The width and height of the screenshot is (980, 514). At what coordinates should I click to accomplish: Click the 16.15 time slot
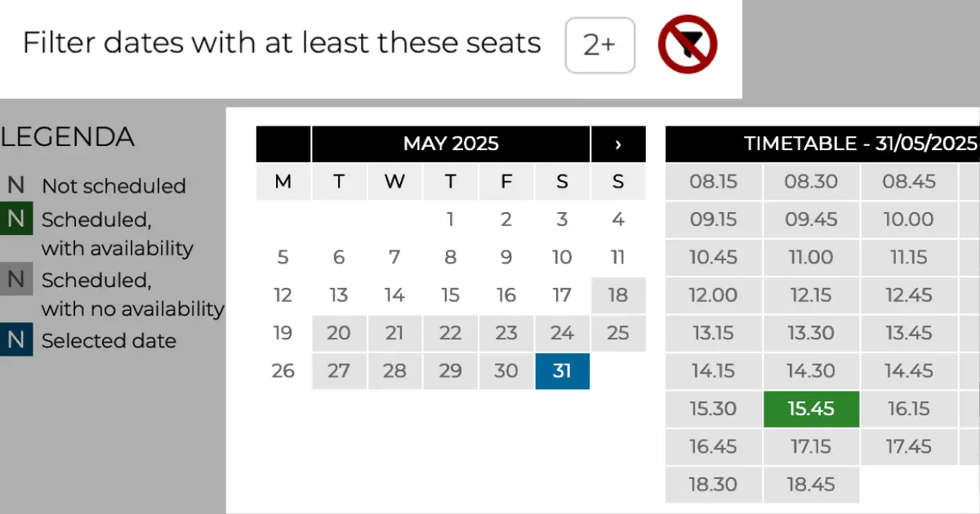(909, 409)
